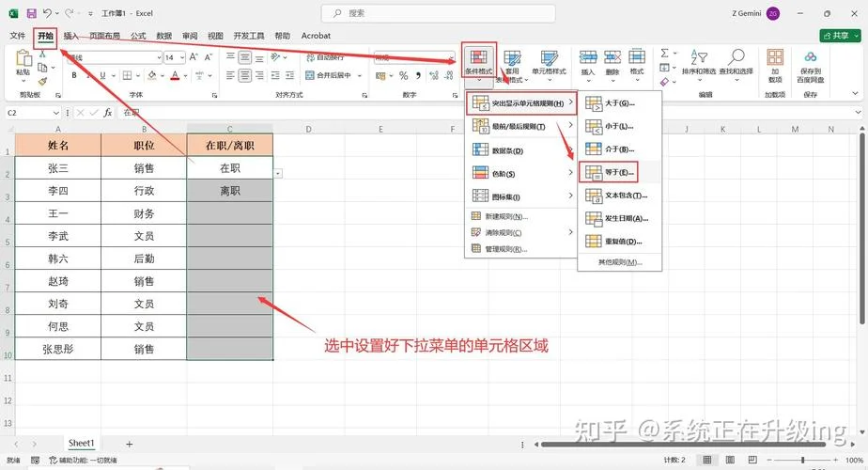This screenshot has height=470, width=868.
Task: Toggle middle vertical alignment
Action: [x=244, y=57]
